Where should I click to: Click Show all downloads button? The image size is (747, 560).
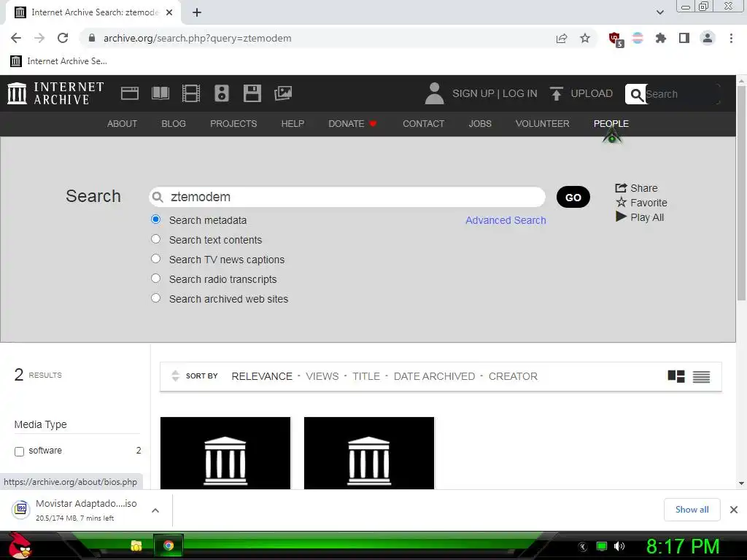click(692, 510)
